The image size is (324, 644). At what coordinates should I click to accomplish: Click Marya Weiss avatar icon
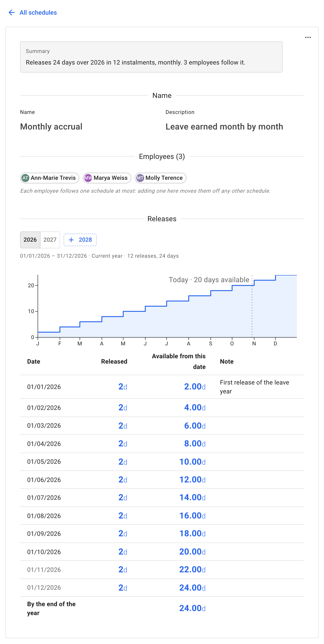point(88,178)
